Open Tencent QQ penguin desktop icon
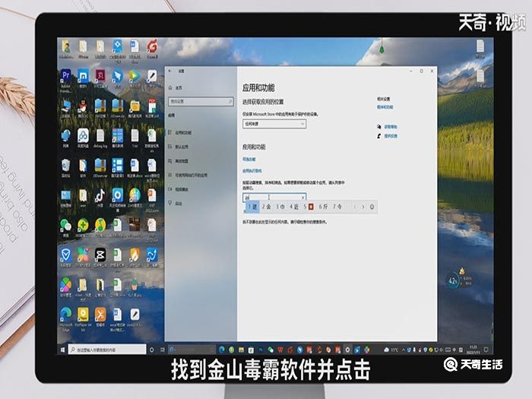The width and height of the screenshot is (532, 399). [83, 108]
